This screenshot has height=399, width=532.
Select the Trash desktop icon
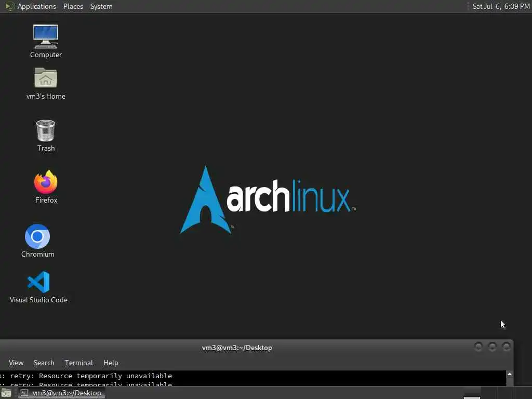point(46,136)
